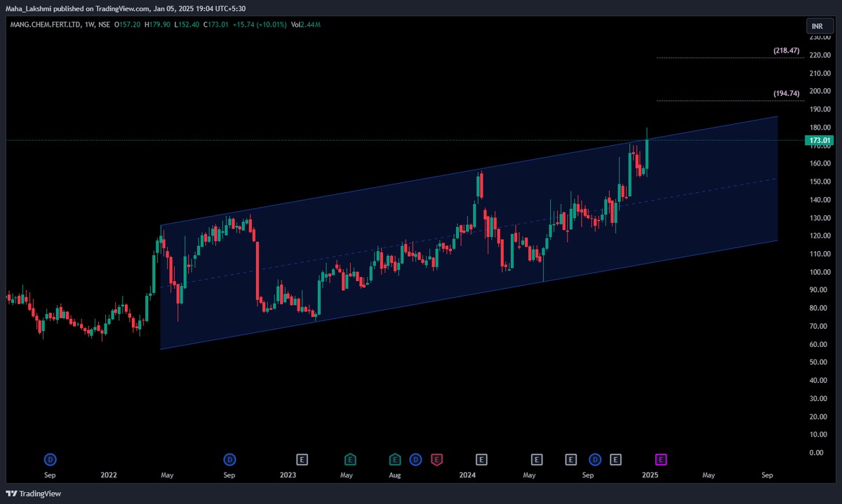
Task: Click the 2022 year label on time axis
Action: [109, 475]
